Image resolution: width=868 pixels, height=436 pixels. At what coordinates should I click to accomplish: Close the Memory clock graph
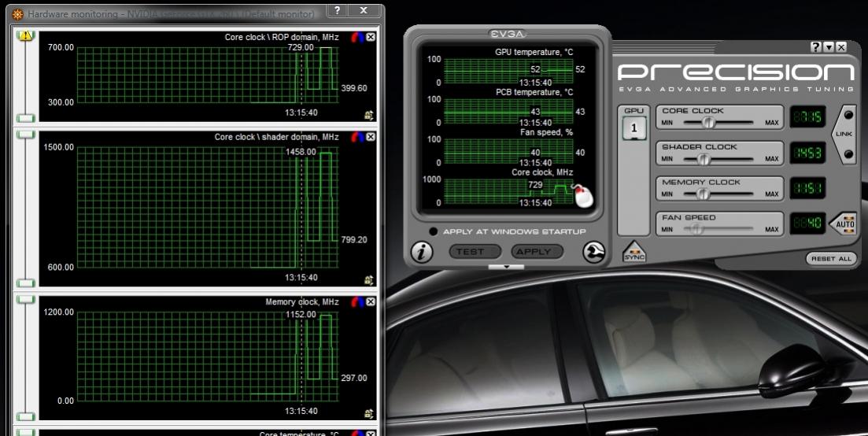coord(371,301)
